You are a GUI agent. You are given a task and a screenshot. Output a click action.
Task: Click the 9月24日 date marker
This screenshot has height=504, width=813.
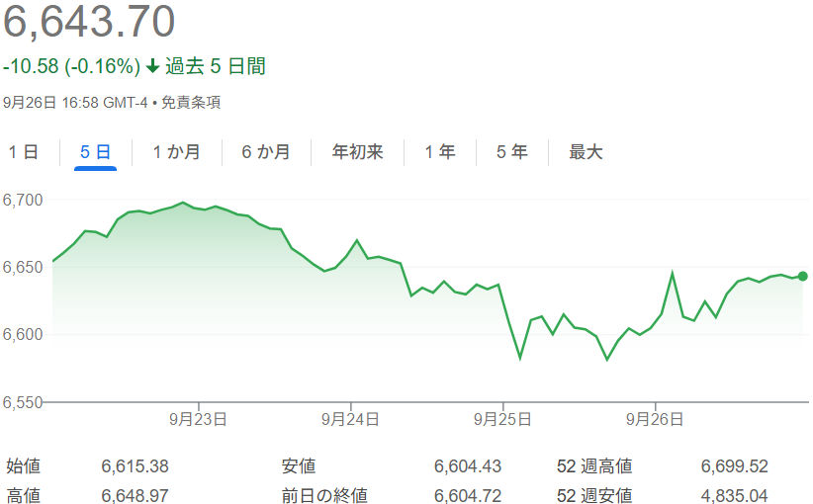(350, 419)
